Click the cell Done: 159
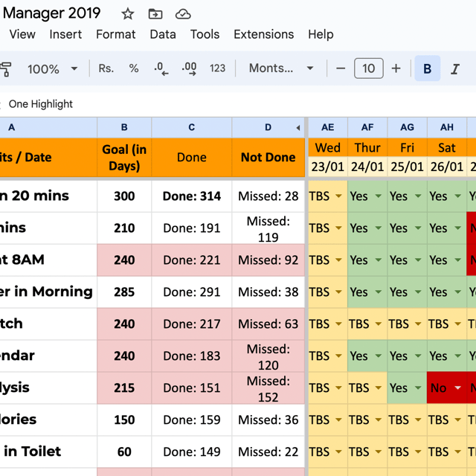Viewport: 476px width, 476px height. (192, 419)
